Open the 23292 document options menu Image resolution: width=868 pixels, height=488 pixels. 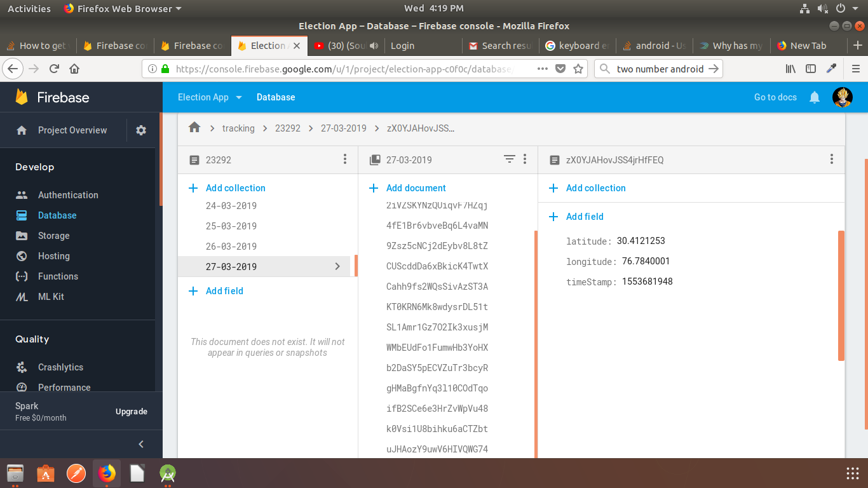(344, 159)
